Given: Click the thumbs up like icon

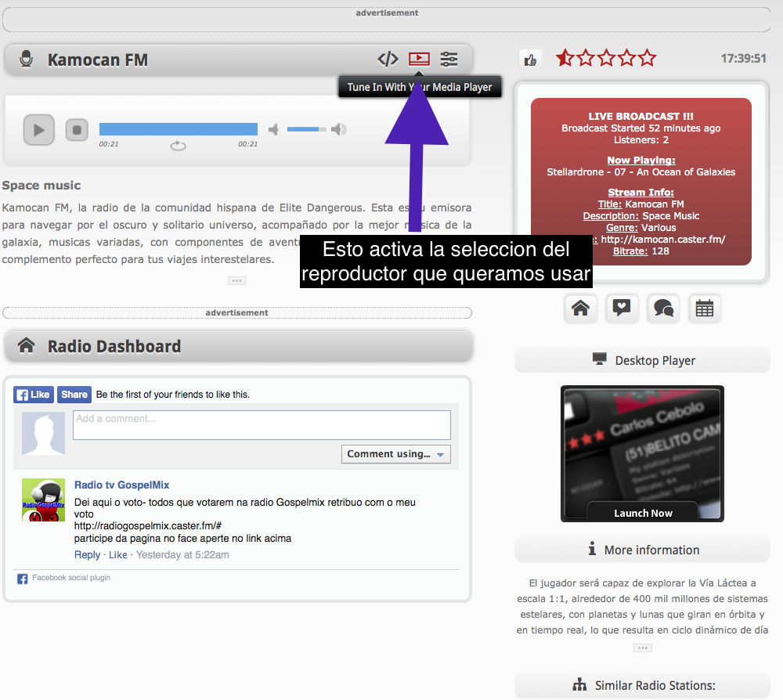Looking at the screenshot, I should 530,60.
